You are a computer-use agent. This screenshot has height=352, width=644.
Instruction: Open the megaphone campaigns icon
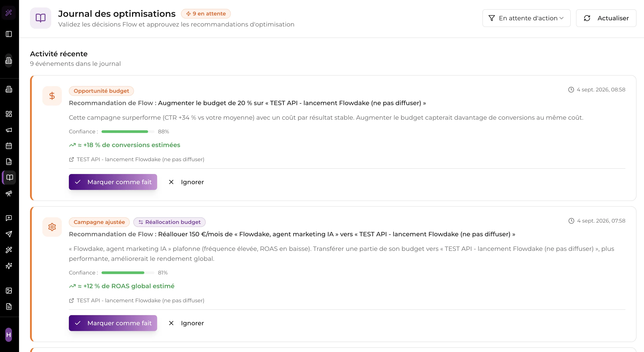click(x=9, y=130)
